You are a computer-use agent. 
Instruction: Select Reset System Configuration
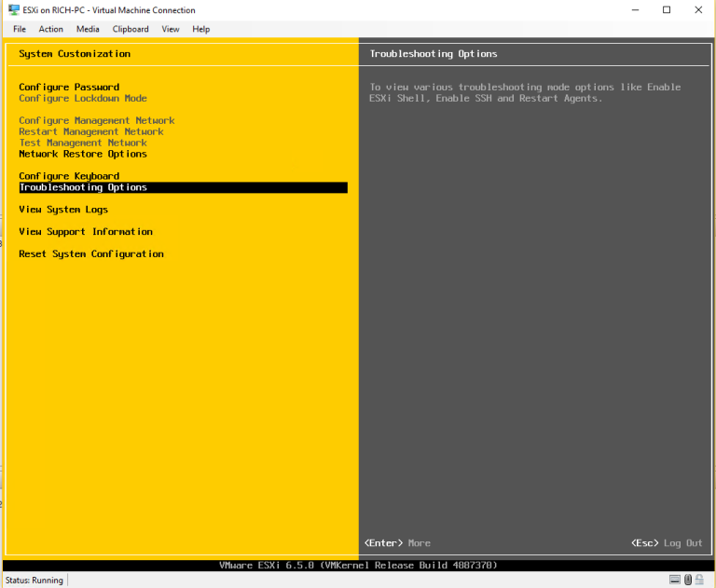point(90,253)
